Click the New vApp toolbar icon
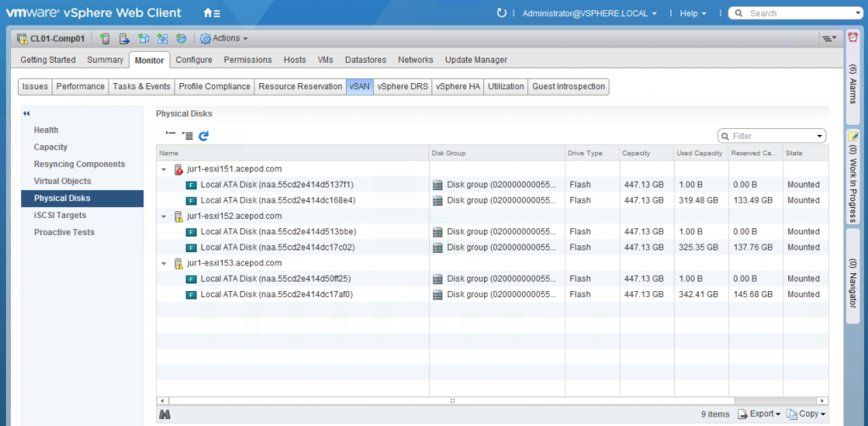 163,38
